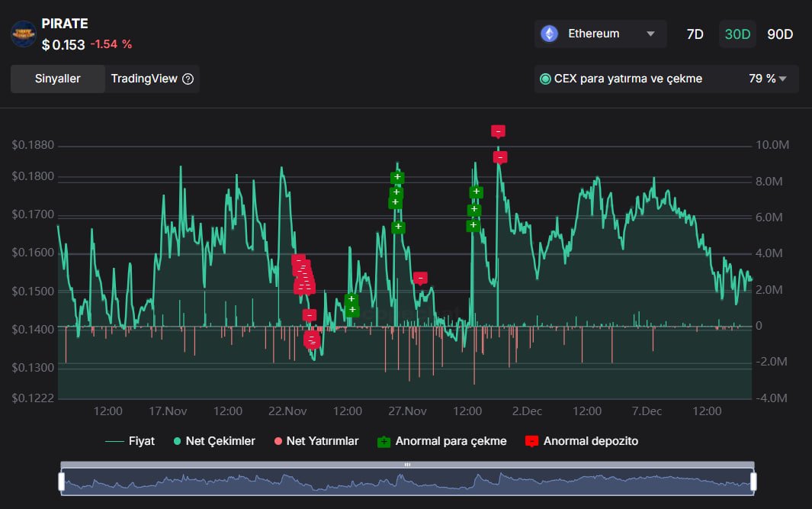Toggle the Anormal depozito legend series
This screenshot has height=509, width=812.
point(582,441)
